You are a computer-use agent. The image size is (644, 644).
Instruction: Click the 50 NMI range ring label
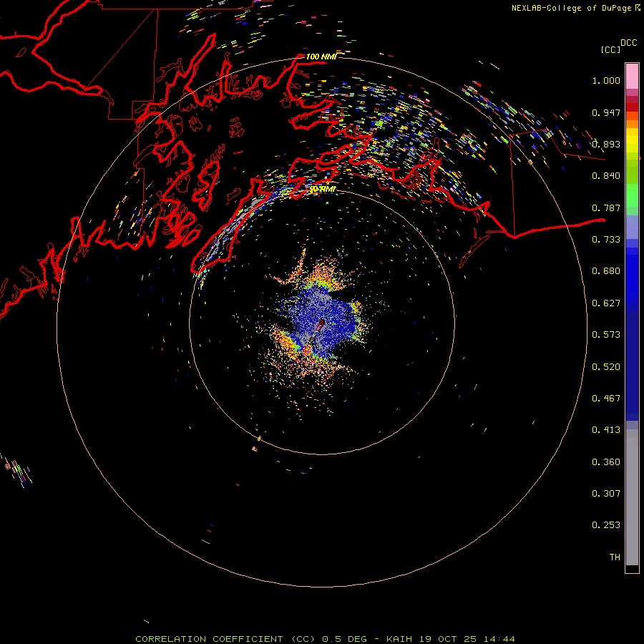tap(323, 189)
